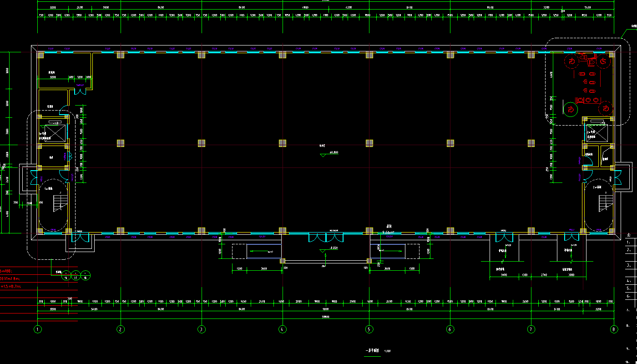Screen dimensions: 637x364
Task: Click grid axis bubble number 1
Action: click(x=38, y=329)
